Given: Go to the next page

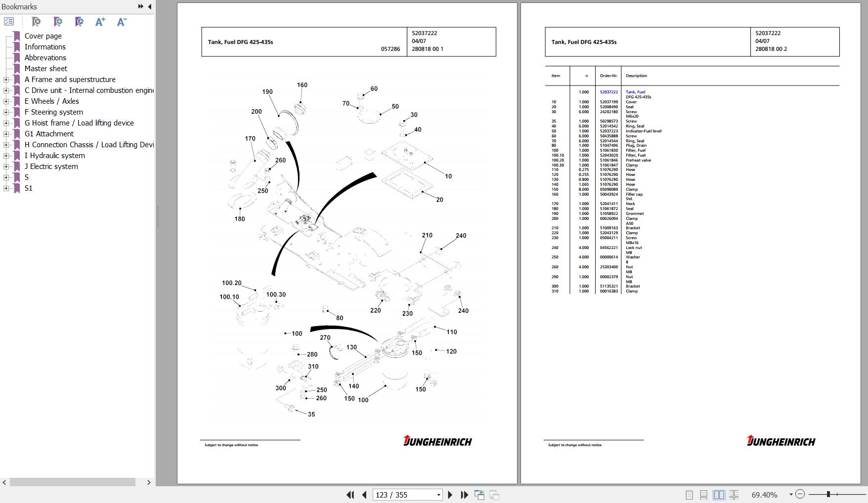Looking at the screenshot, I should pyautogui.click(x=450, y=495).
